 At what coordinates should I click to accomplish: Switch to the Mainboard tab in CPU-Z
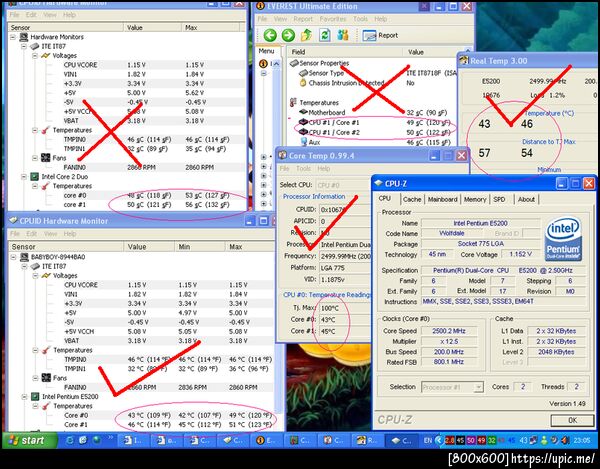coord(442,199)
